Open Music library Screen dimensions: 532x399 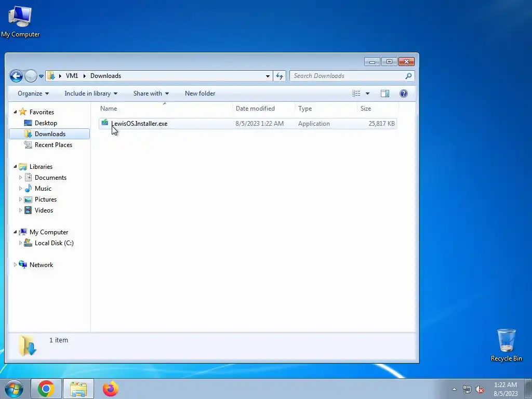(43, 188)
